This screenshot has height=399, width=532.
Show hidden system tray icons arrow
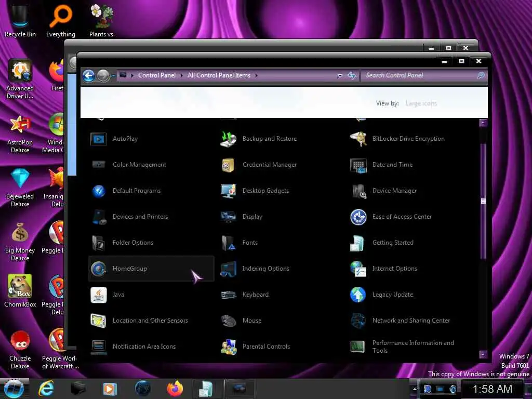pos(414,389)
